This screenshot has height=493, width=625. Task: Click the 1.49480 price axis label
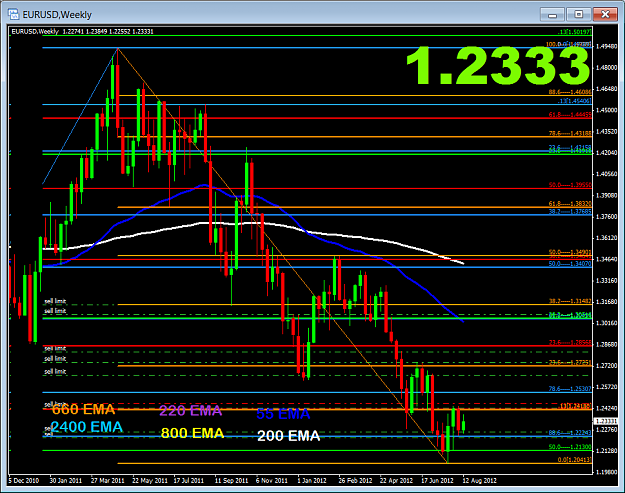(607, 47)
